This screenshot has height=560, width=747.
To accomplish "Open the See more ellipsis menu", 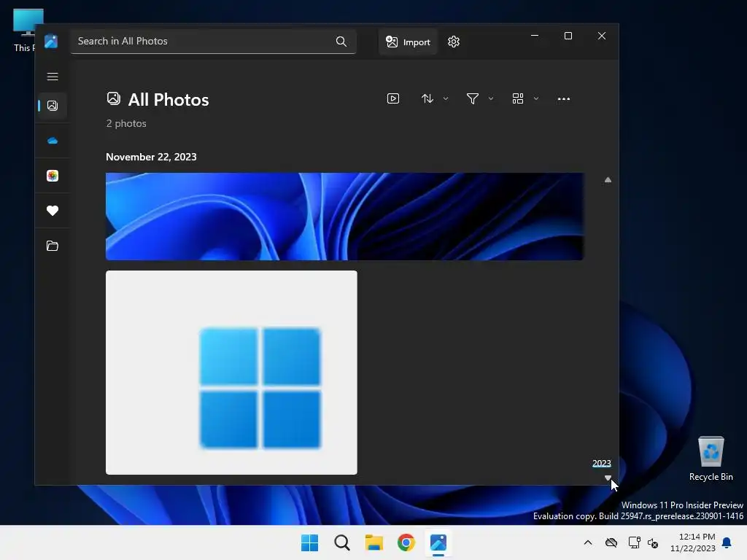I will [564, 99].
